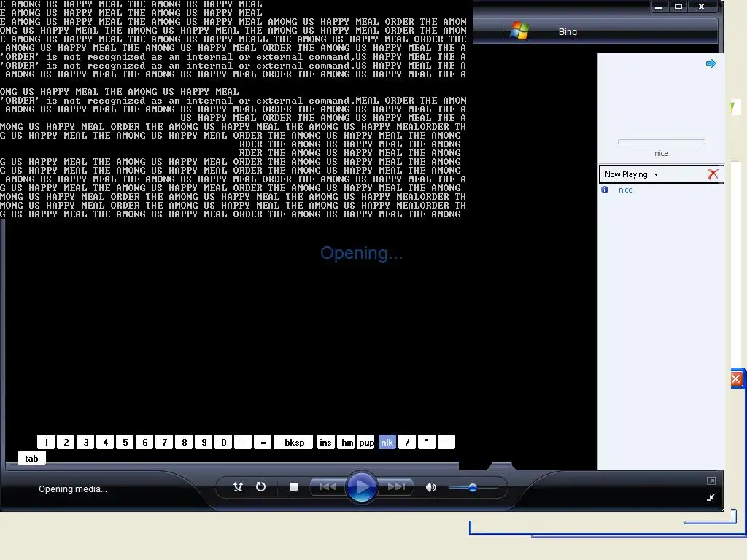Skip to the next track
Image resolution: width=747 pixels, height=560 pixels.
pyautogui.click(x=396, y=486)
